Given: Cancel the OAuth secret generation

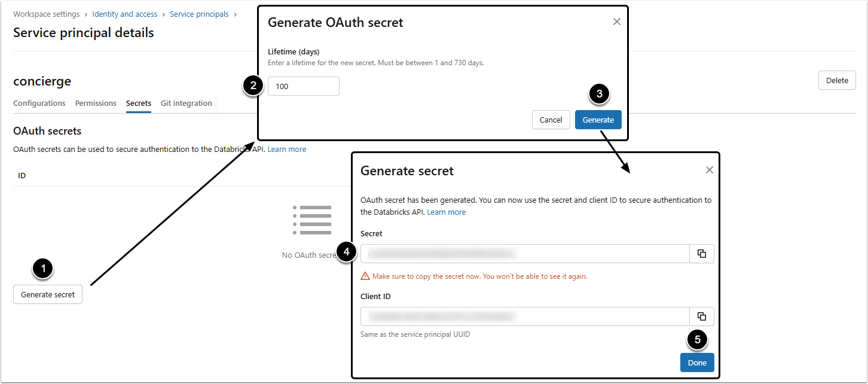Looking at the screenshot, I should (x=551, y=120).
